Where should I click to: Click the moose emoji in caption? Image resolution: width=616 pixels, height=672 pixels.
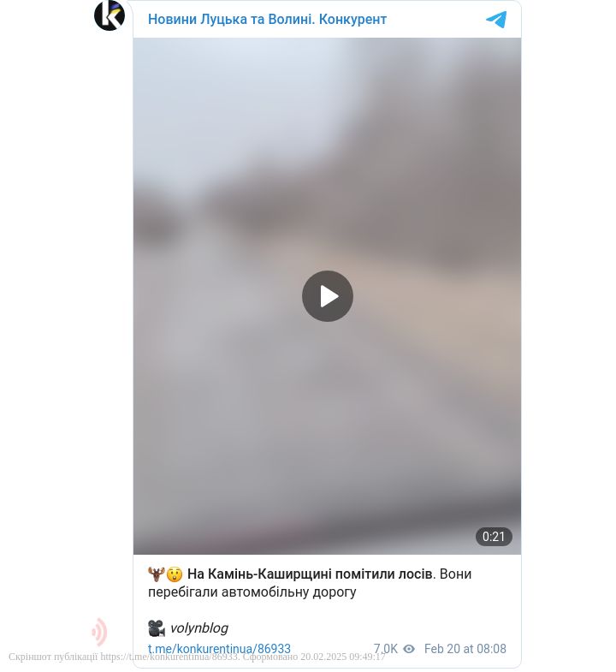(157, 574)
